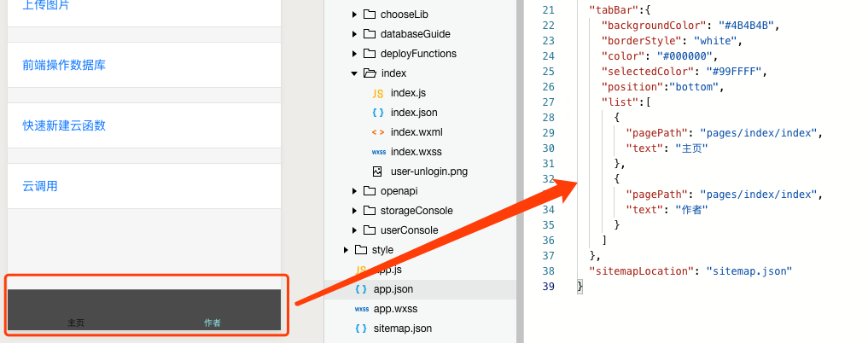Screen dimensions: 868x343
Task: Collapse the index folder arrow
Action: pos(354,73)
